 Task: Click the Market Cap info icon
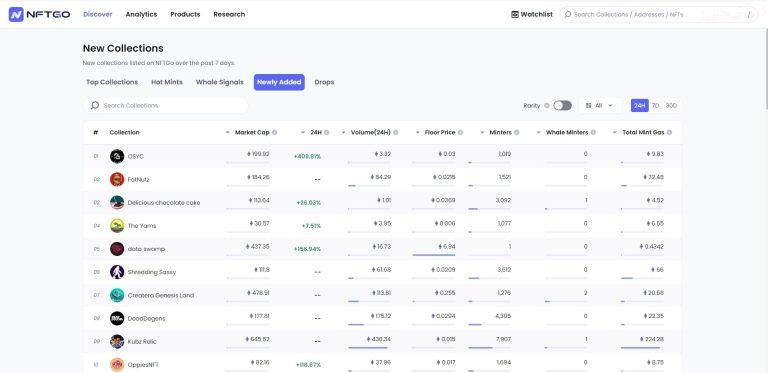(x=274, y=133)
